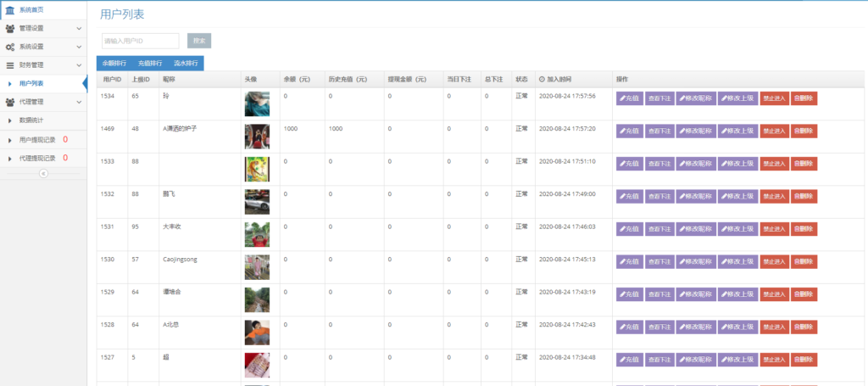
Task: Expand the 系统设置 menu chevron
Action: coord(79,47)
